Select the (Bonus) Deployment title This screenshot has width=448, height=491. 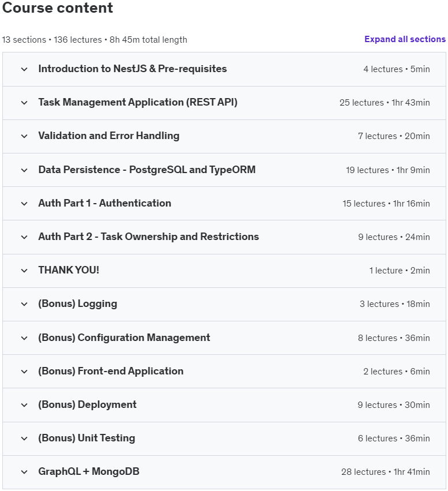click(x=87, y=404)
